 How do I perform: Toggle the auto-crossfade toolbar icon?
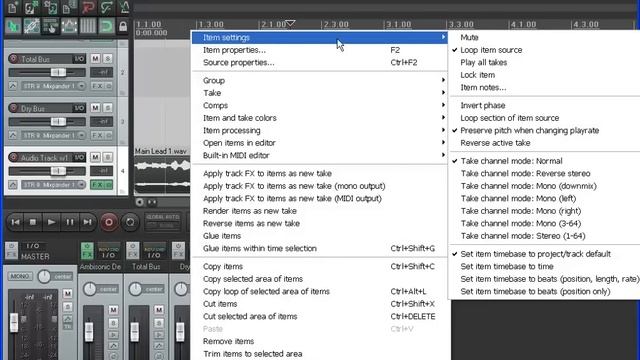(x=13, y=27)
